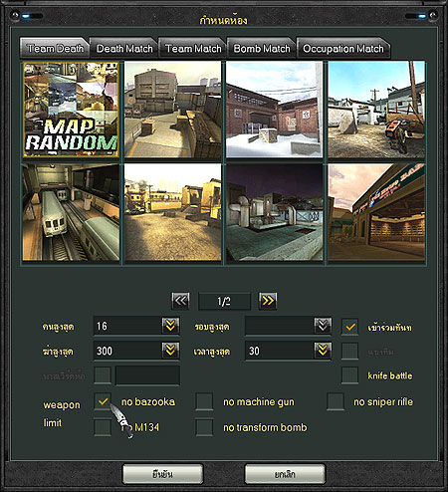448x492 pixels.
Task: Go to the previous map page arrow
Action: pos(180,301)
